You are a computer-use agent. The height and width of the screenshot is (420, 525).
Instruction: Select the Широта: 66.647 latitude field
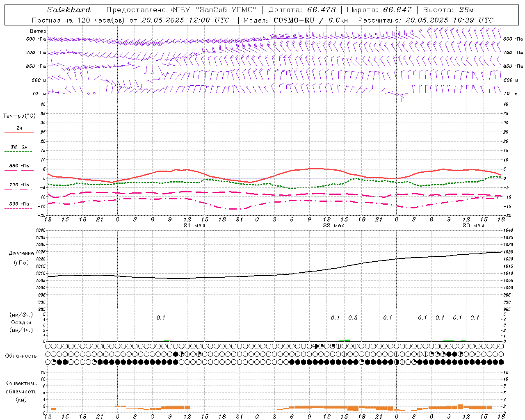379,10
